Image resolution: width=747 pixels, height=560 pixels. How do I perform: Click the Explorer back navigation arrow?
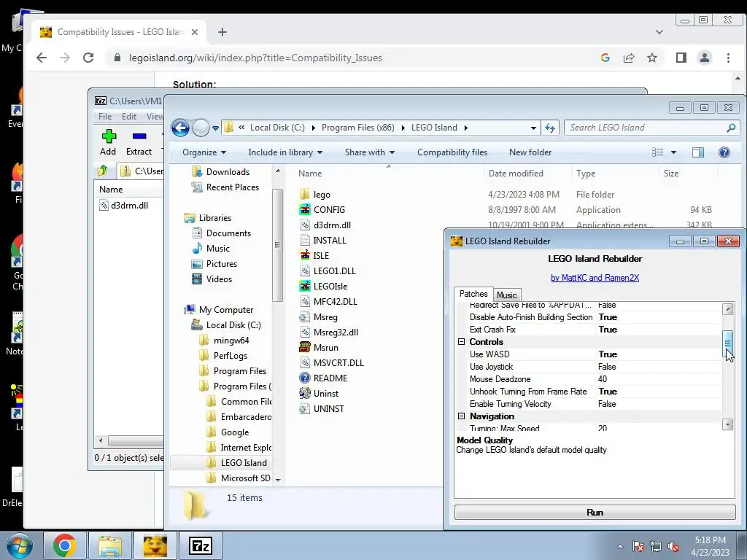point(180,128)
